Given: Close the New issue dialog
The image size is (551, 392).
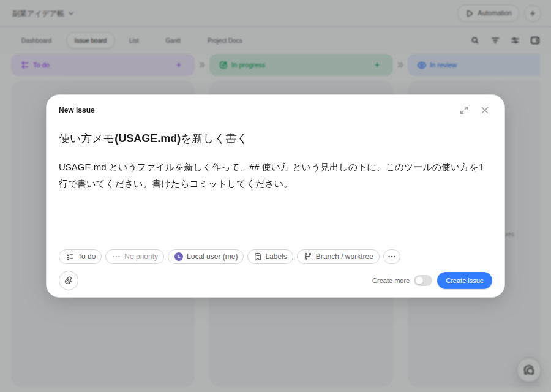Looking at the screenshot, I should (485, 110).
